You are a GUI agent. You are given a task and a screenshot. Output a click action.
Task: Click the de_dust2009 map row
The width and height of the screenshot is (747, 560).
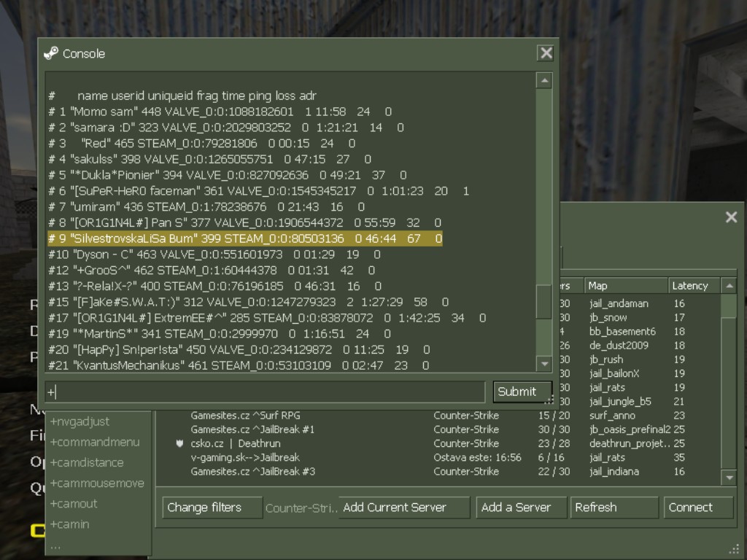coord(619,345)
